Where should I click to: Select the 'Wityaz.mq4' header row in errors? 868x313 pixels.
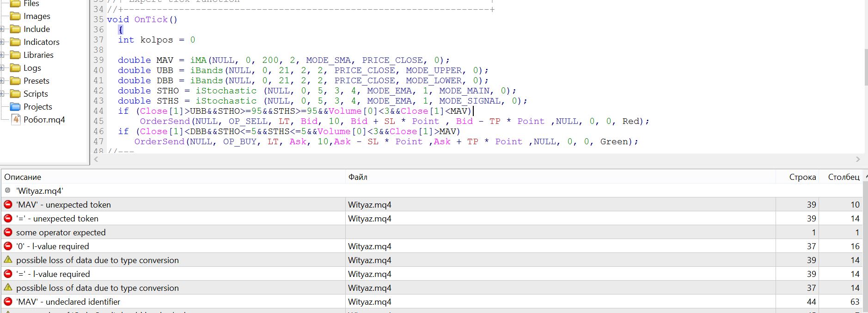tap(432, 190)
